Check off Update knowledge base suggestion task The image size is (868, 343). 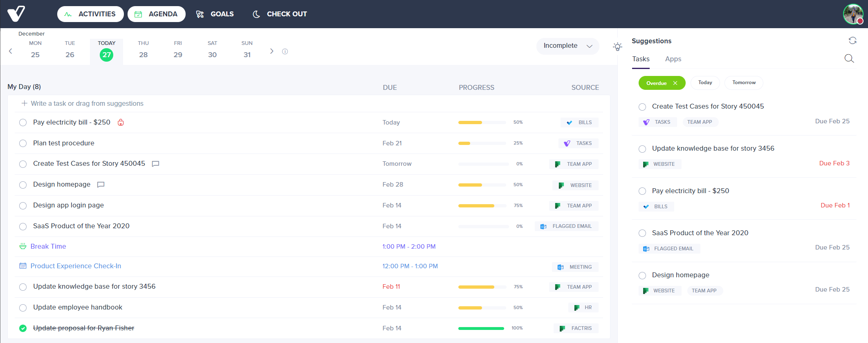(642, 149)
